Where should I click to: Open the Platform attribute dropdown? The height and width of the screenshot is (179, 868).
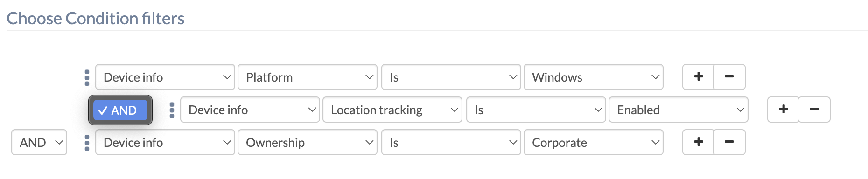point(308,77)
